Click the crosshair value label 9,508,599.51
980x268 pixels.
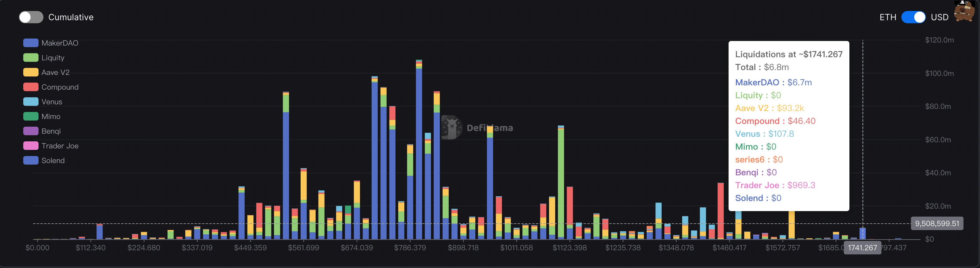(937, 223)
